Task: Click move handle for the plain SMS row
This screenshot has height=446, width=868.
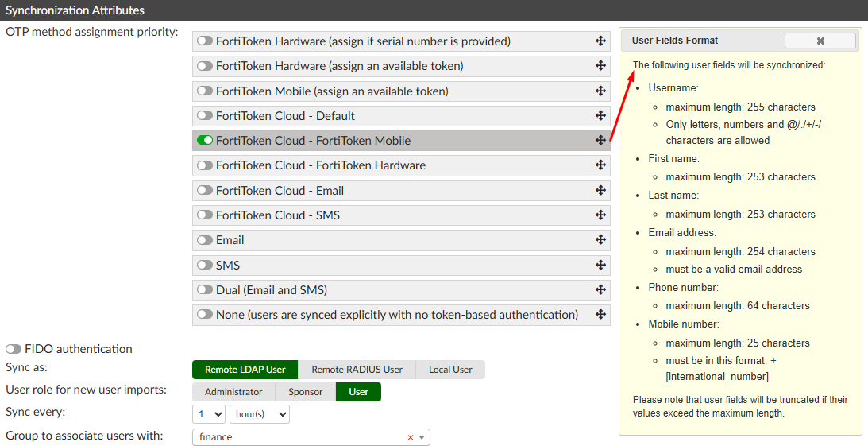Action: (x=600, y=265)
